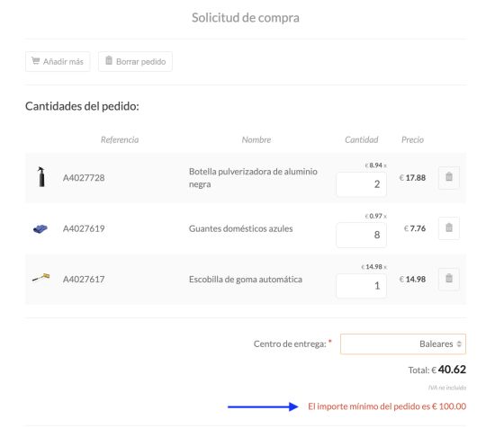Delete the Botella pulverizadora item via trash icon
The height and width of the screenshot is (428, 504).
click(x=449, y=177)
